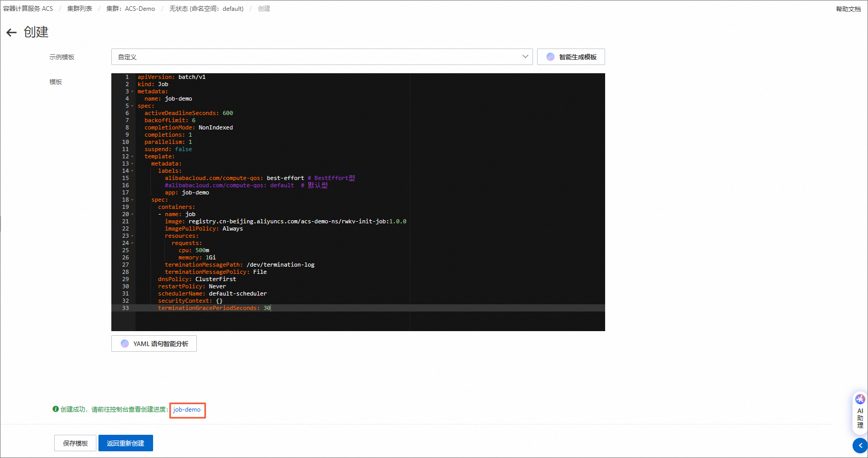Image resolution: width=868 pixels, height=458 pixels.
Task: Open the 帮助文档 help link
Action: [x=848, y=9]
